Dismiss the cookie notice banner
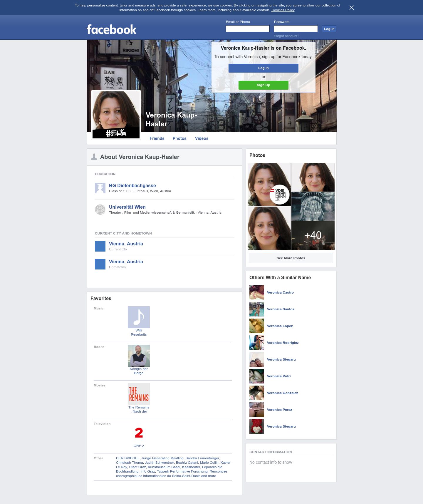Screen dimensions: 423x504 point(352,8)
